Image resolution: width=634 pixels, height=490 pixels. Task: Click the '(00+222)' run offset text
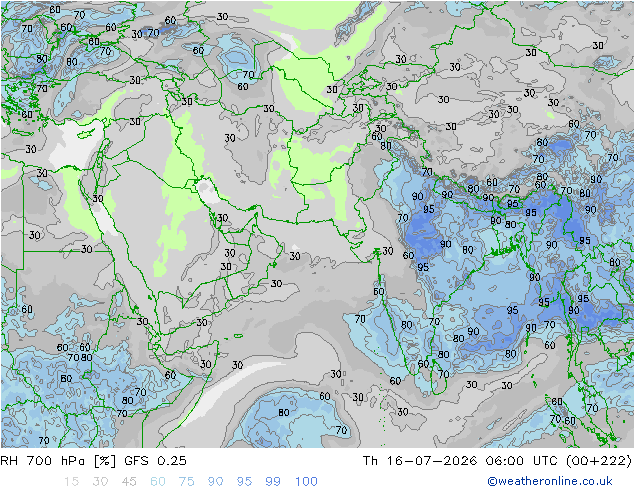tap(598, 460)
